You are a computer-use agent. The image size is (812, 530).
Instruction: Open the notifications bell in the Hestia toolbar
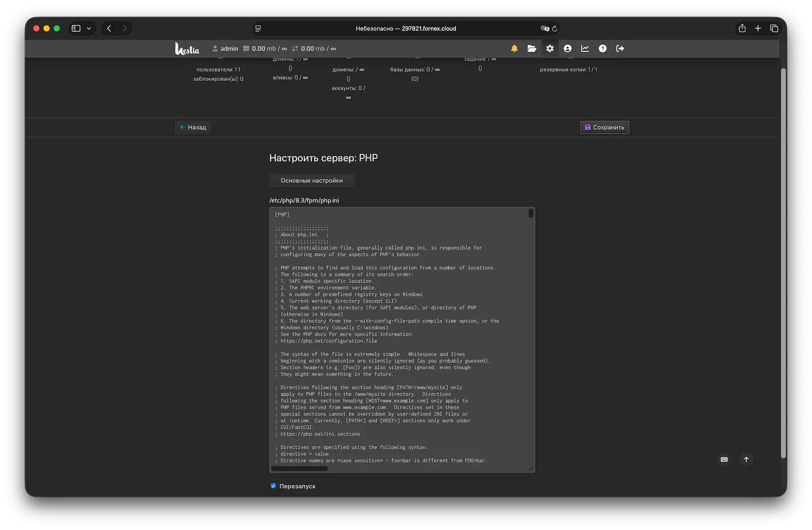click(514, 49)
